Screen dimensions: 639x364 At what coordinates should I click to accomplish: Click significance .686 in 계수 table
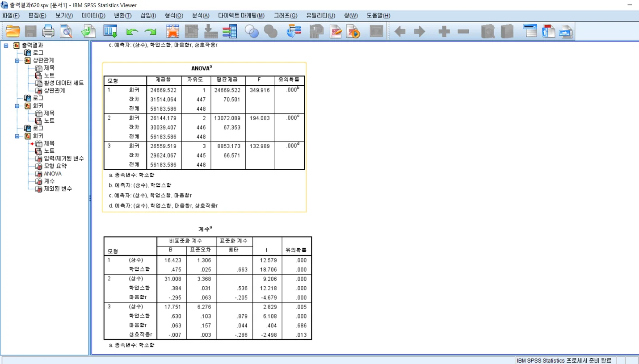[x=301, y=326]
